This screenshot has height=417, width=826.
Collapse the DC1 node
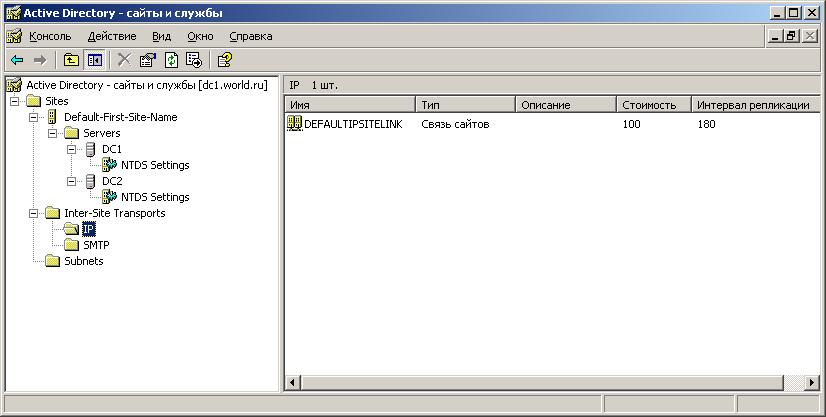pyautogui.click(x=72, y=149)
